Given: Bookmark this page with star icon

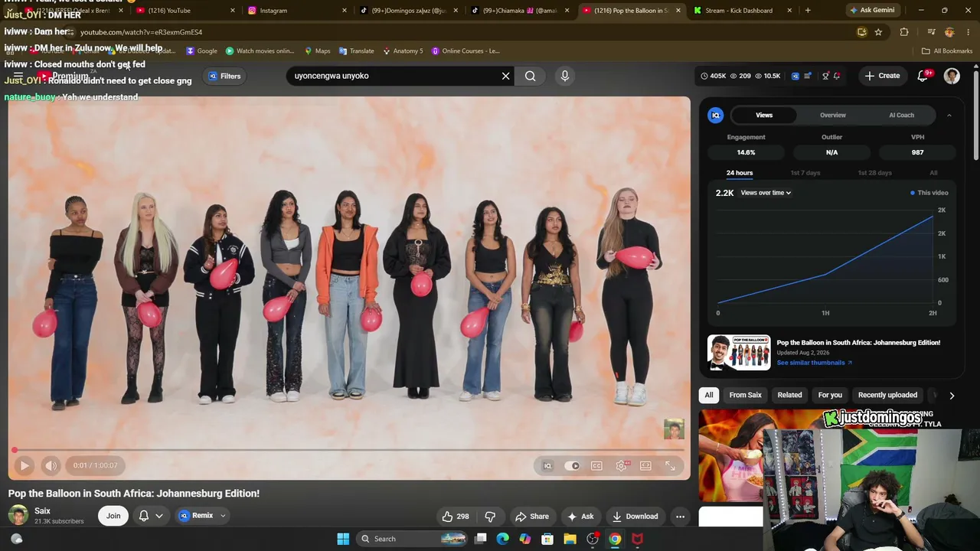Looking at the screenshot, I should click(x=878, y=32).
